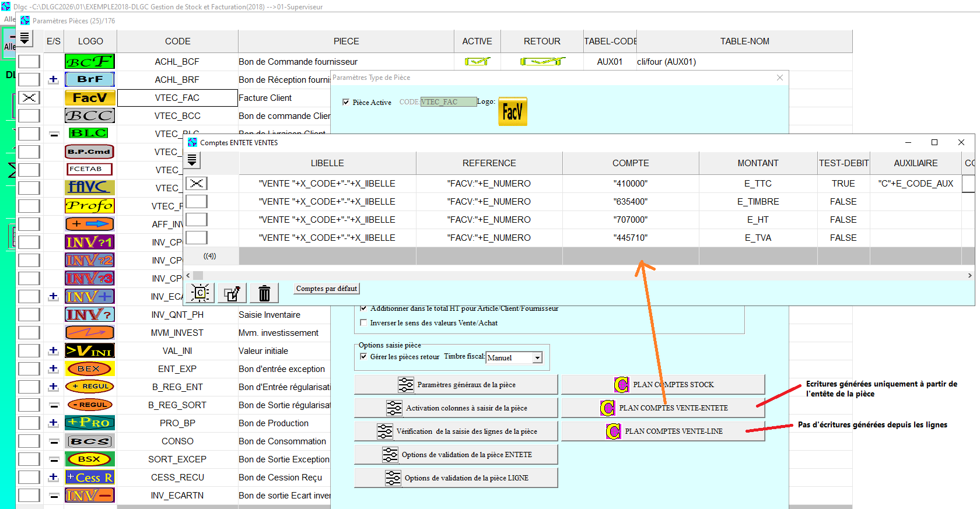Click the BCF logo in pieces list

tap(90, 61)
